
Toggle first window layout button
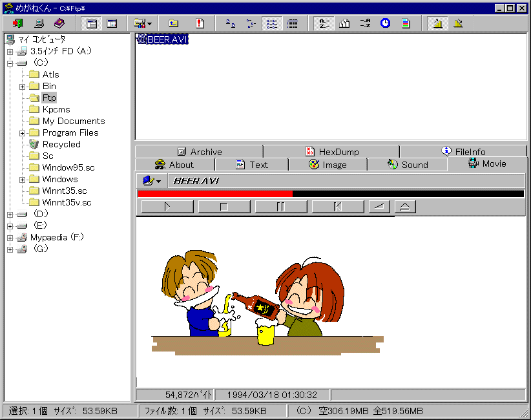point(92,23)
